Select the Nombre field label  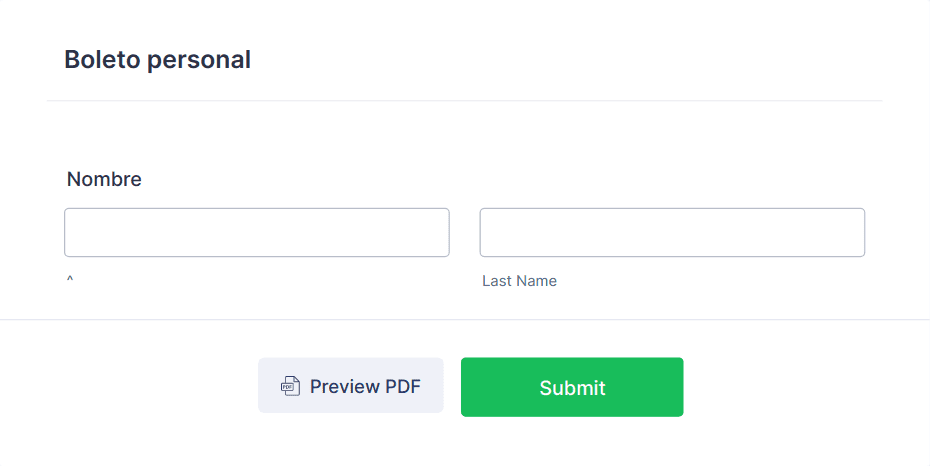pos(104,179)
